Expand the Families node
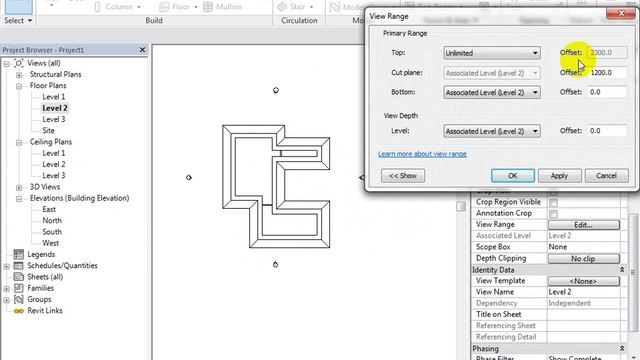Viewport: 640px width, 360px height. tap(7, 289)
